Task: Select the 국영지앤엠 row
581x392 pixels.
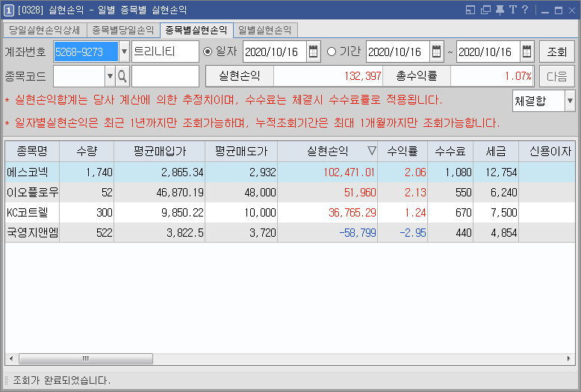Action: 290,233
